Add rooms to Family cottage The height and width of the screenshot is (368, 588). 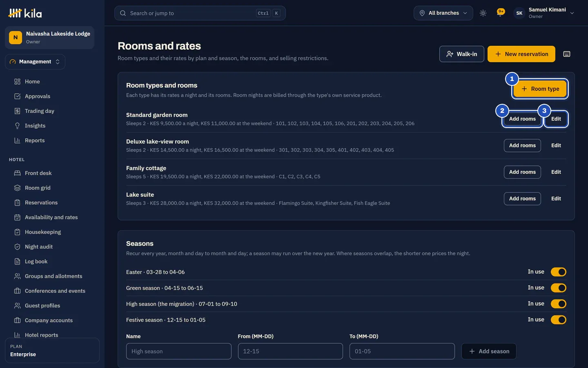click(x=522, y=172)
